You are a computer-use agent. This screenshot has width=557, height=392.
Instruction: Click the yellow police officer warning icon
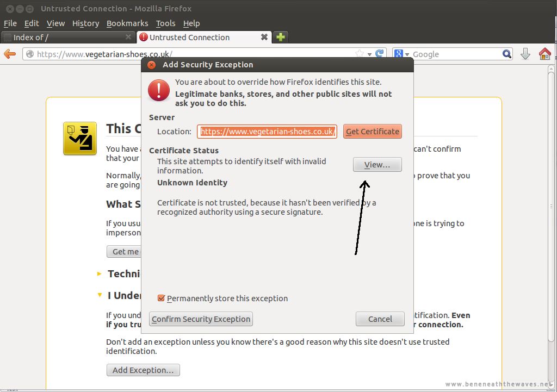point(80,139)
